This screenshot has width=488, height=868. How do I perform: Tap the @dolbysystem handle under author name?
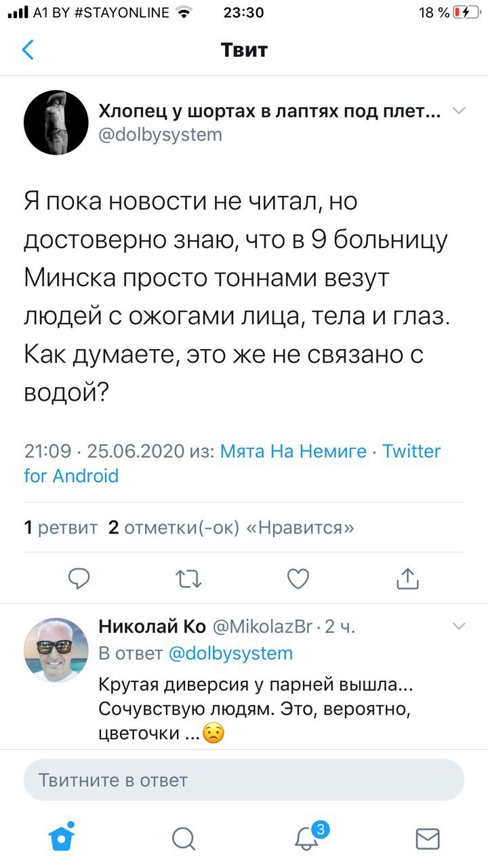tap(161, 134)
